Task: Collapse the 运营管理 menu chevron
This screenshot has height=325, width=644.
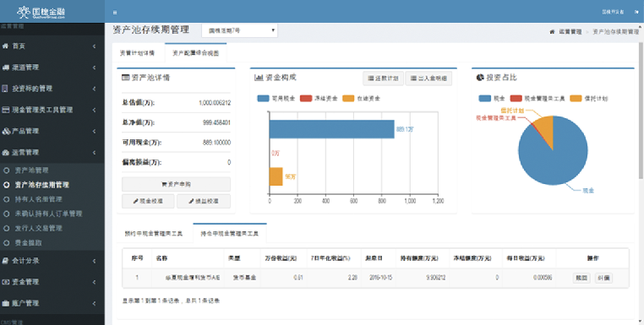Action: tap(94, 153)
